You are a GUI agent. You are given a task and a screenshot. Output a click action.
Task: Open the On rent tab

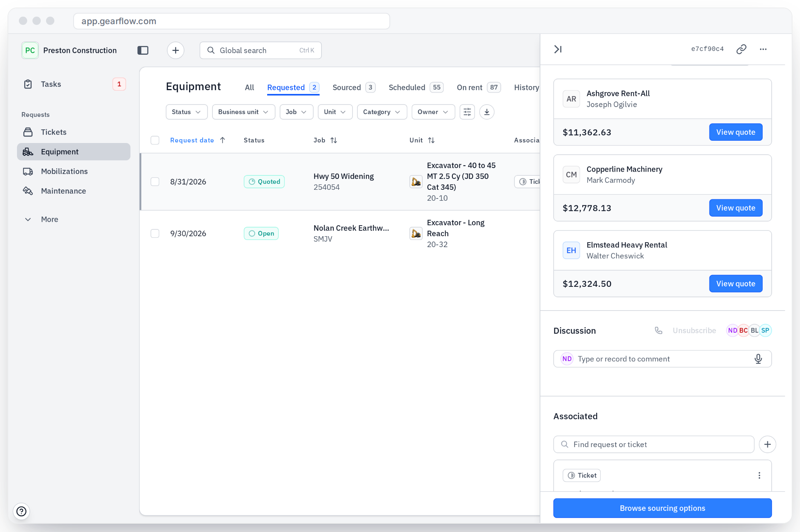pyautogui.click(x=478, y=88)
